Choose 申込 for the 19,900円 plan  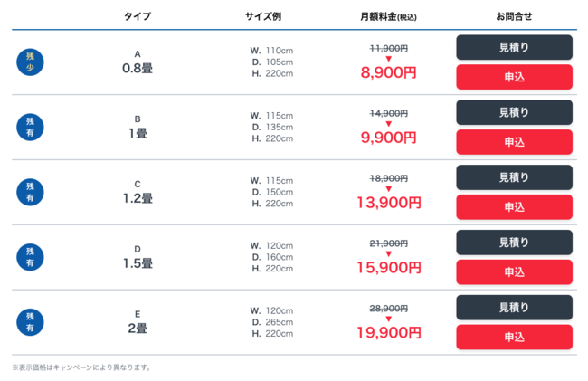tap(514, 338)
